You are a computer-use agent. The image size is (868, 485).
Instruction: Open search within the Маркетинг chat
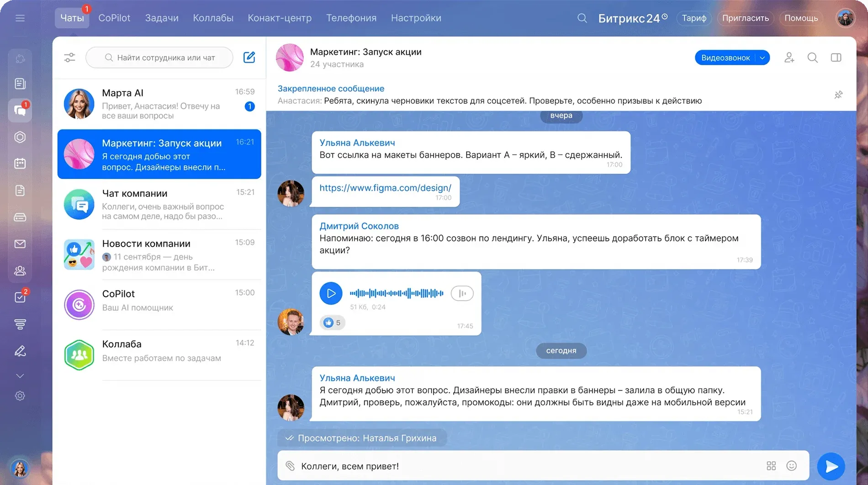813,58
